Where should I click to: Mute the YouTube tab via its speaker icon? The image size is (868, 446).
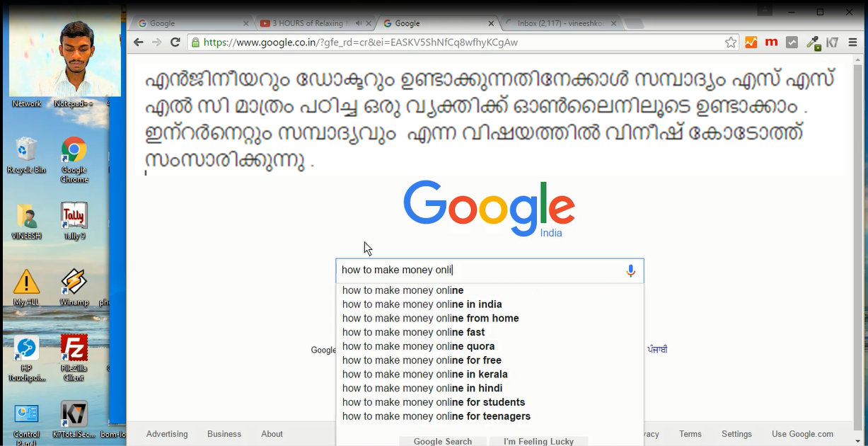tap(359, 23)
